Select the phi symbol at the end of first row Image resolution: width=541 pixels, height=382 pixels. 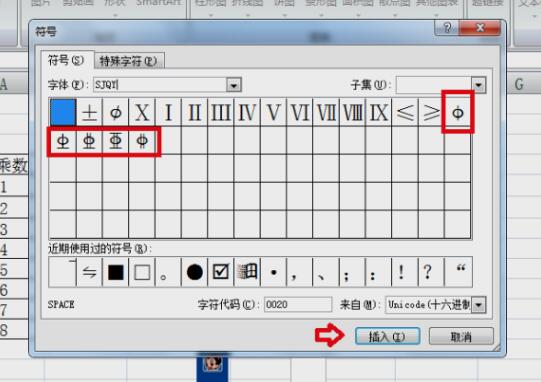tap(458, 112)
